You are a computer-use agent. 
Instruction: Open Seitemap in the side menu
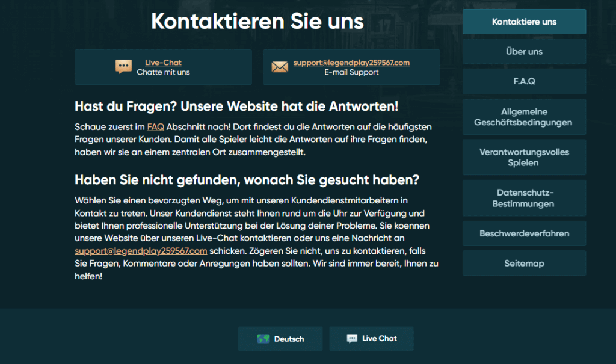coord(524,264)
